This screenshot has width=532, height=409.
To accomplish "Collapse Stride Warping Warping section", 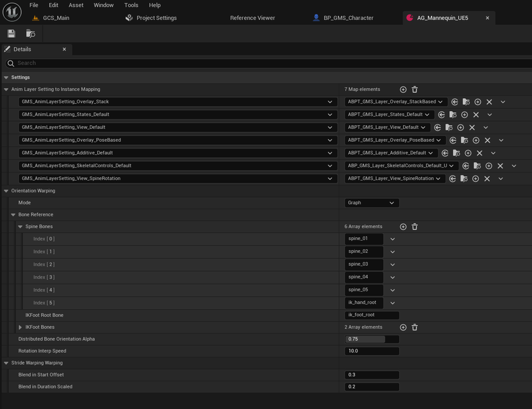I will click(6, 363).
